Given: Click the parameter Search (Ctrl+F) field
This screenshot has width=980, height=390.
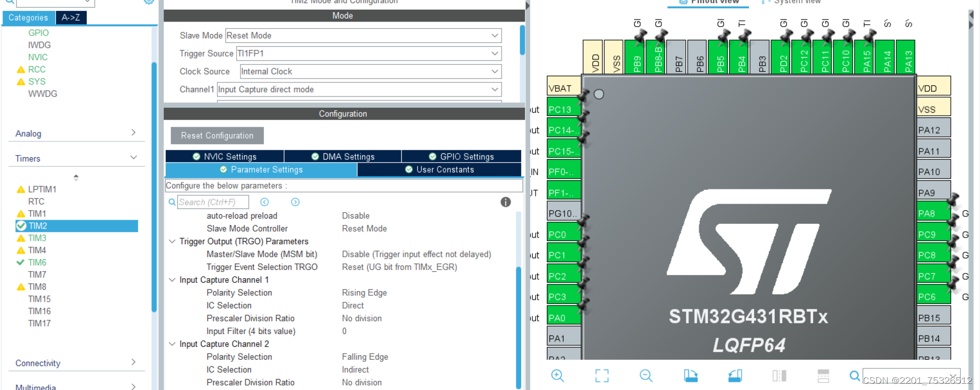Looking at the screenshot, I should 213,202.
